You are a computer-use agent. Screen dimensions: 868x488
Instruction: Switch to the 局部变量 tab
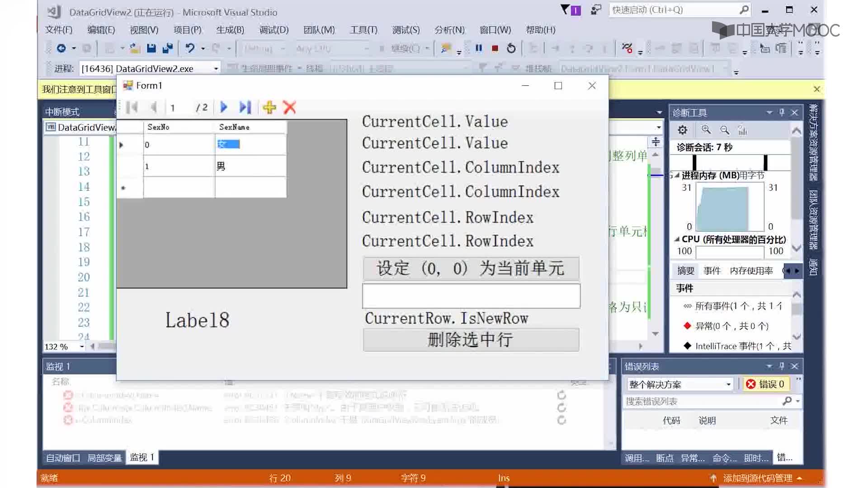tap(104, 458)
